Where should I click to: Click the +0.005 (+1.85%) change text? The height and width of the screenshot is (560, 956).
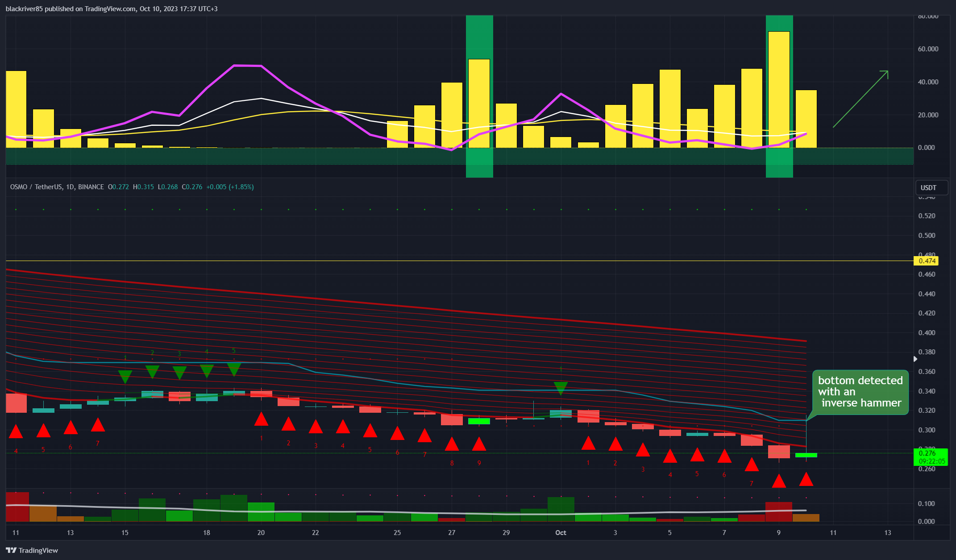[230, 187]
